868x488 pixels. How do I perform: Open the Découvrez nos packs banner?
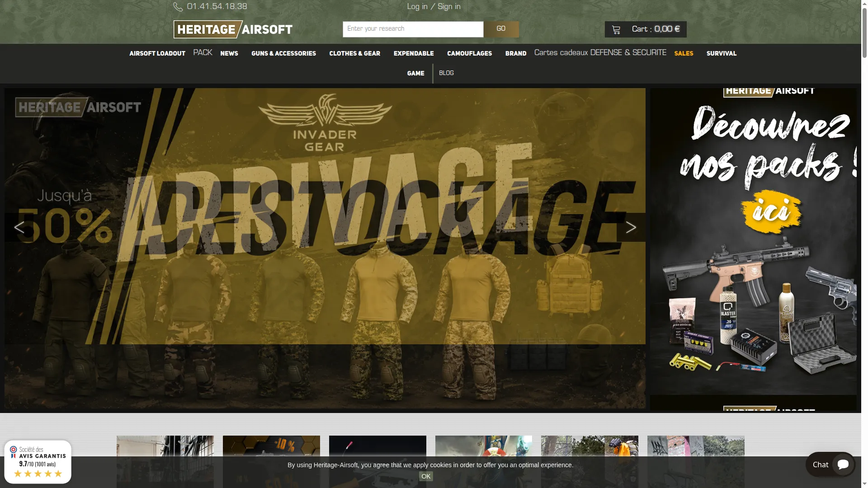pos(753,241)
